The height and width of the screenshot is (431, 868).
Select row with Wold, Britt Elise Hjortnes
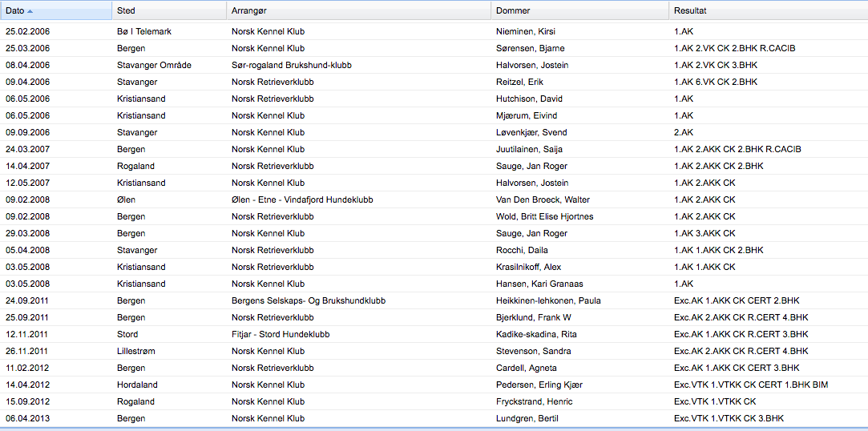pos(434,217)
